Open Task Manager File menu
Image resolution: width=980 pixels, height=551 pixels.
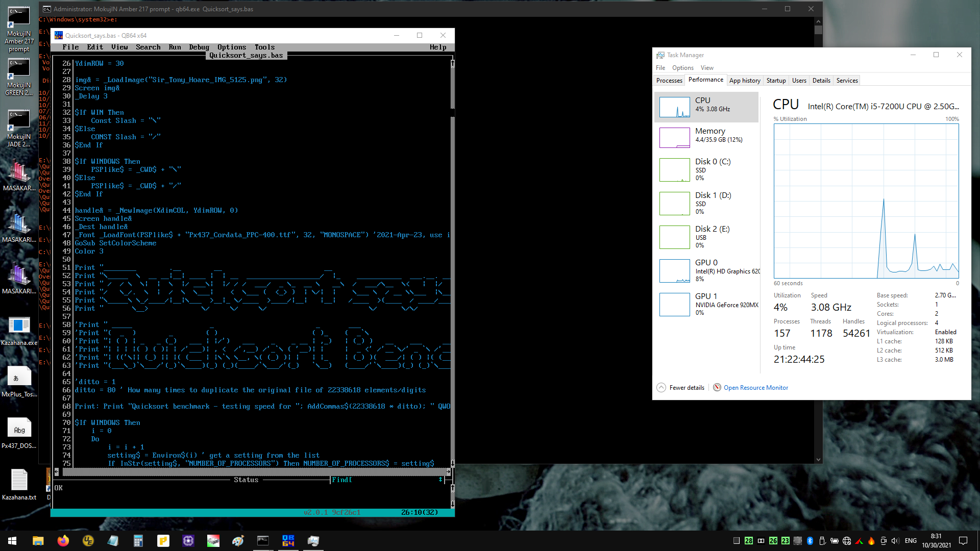point(660,68)
